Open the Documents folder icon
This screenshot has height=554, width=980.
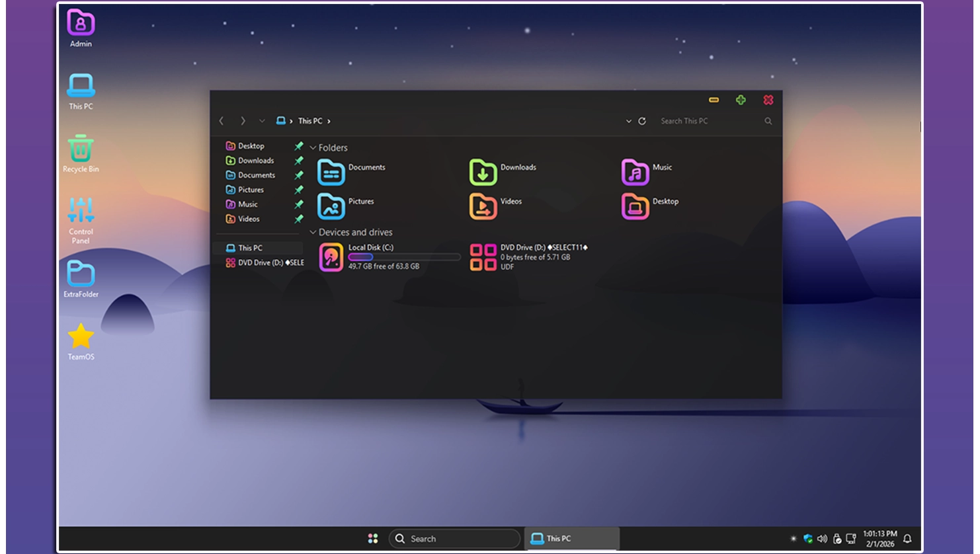click(331, 173)
